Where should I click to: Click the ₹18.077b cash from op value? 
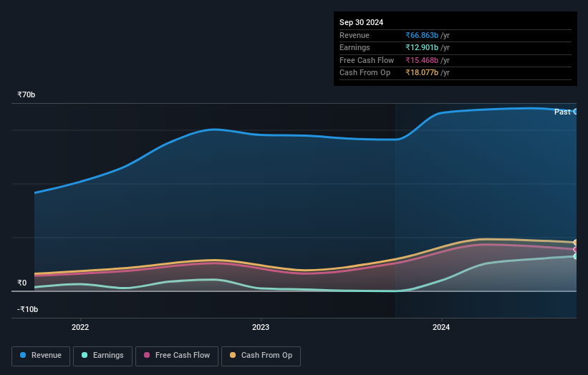point(422,73)
